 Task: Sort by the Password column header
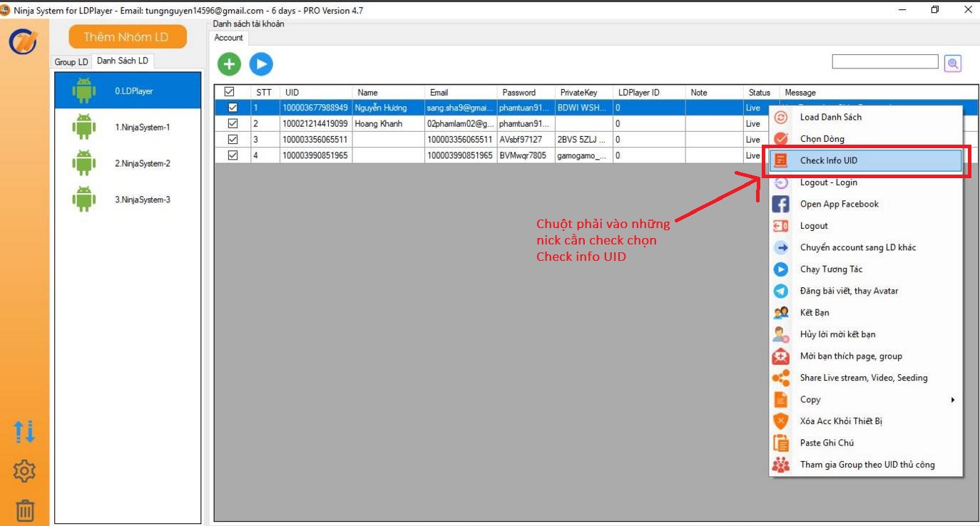click(526, 93)
